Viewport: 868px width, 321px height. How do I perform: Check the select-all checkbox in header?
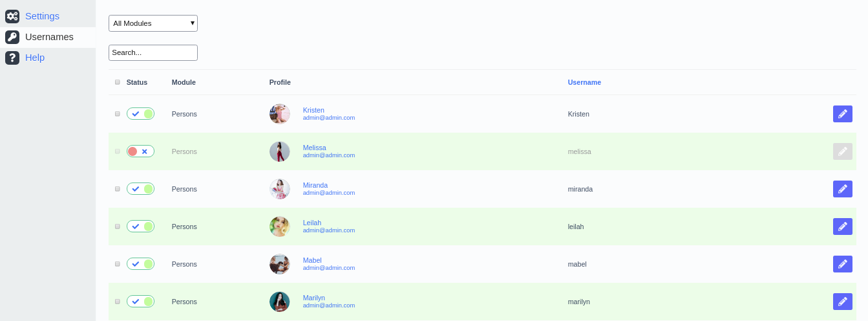[118, 82]
